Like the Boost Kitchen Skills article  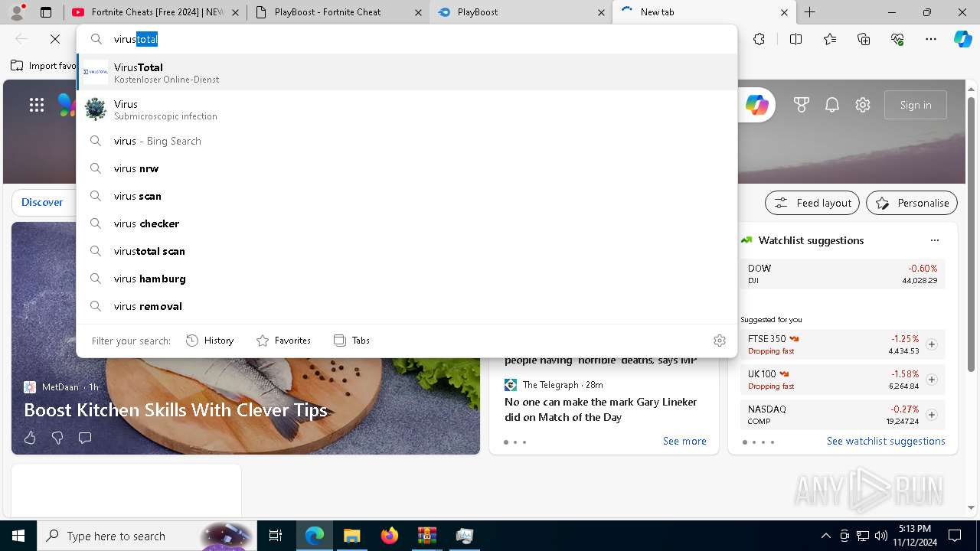pos(30,438)
